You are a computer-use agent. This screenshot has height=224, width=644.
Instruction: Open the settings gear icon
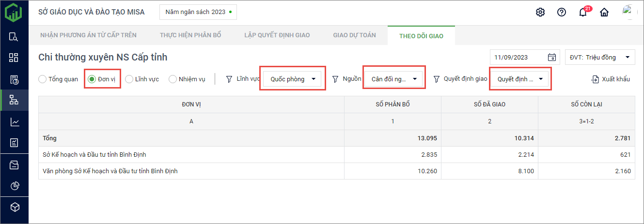pyautogui.click(x=540, y=12)
